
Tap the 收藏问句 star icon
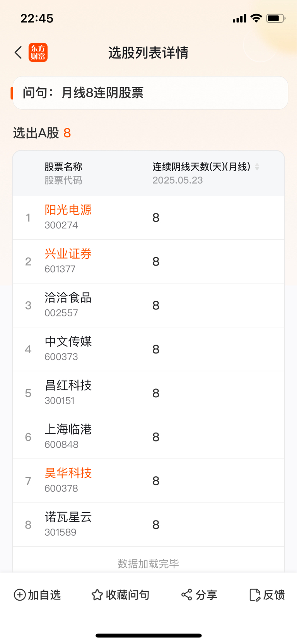[97, 594]
